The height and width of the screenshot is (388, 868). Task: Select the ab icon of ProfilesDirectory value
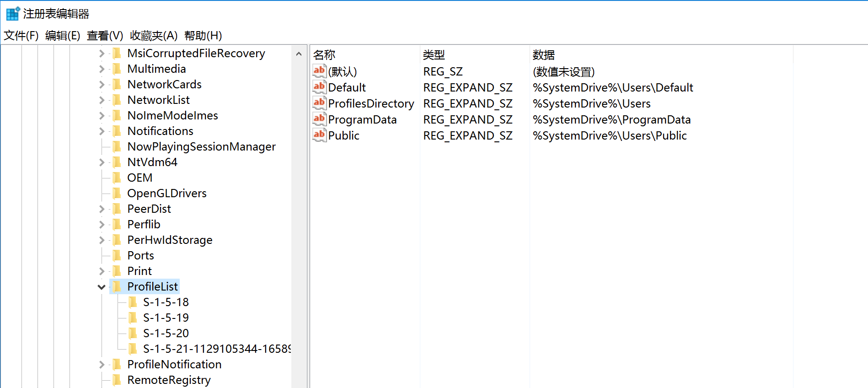[x=319, y=103]
